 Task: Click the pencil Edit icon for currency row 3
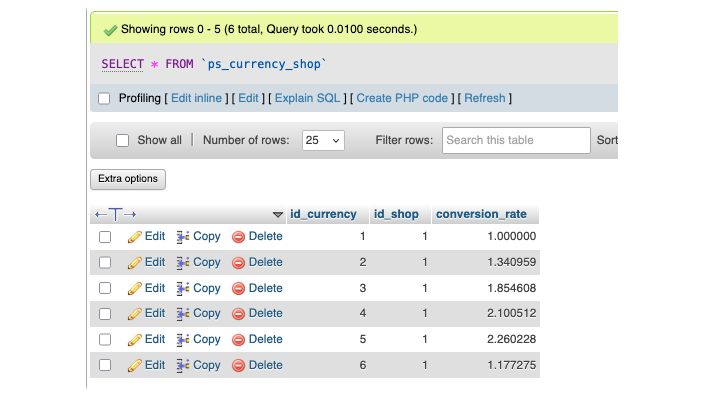coord(135,288)
